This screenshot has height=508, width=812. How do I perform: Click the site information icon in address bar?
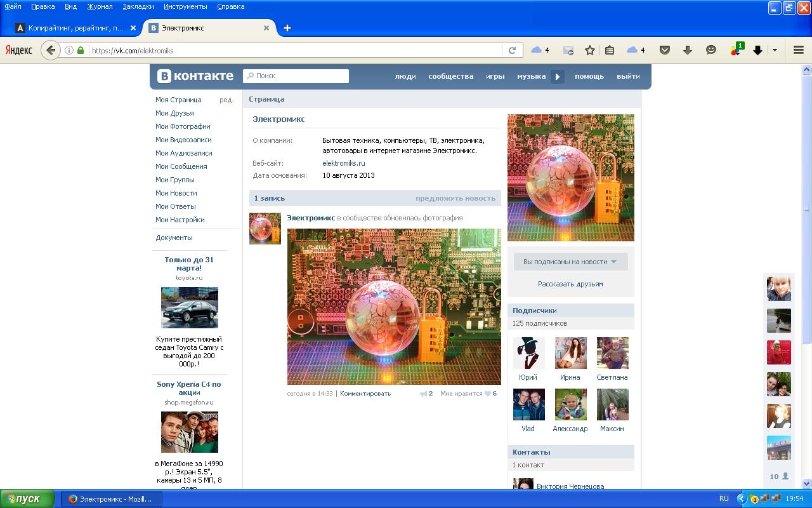click(x=69, y=50)
